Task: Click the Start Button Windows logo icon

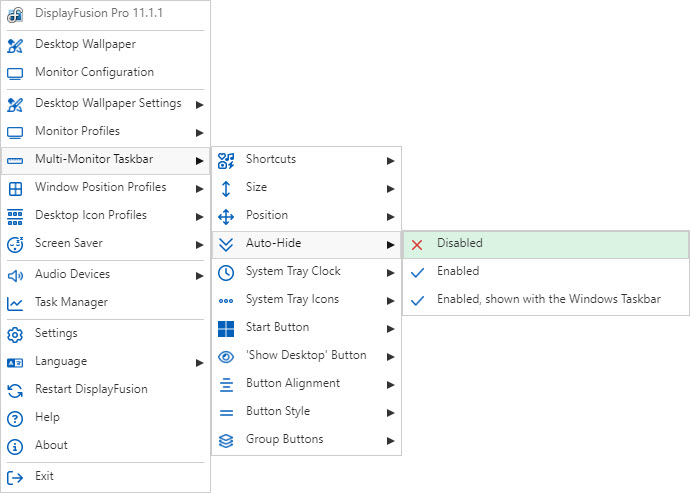Action: click(x=226, y=328)
